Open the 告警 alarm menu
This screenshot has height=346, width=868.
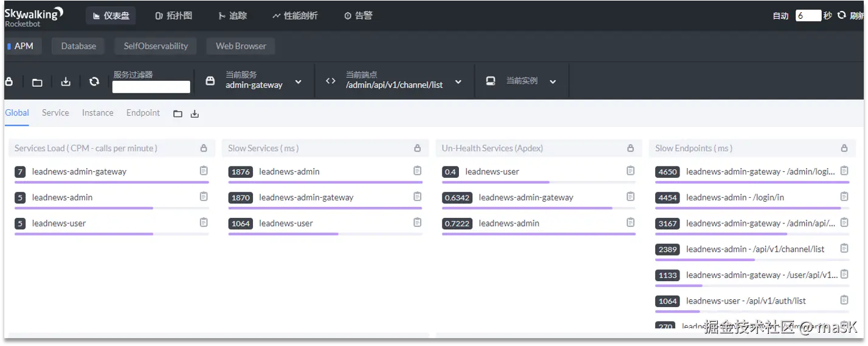[x=358, y=16]
